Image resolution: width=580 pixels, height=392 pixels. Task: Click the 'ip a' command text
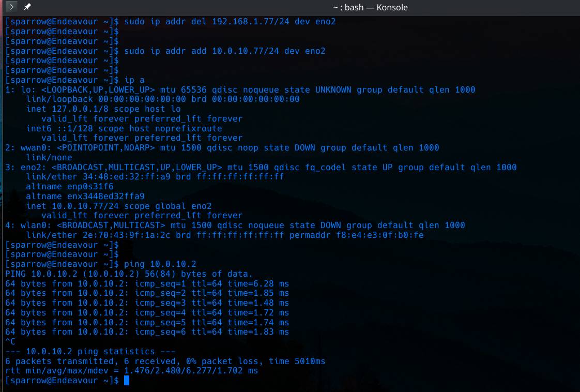134,80
